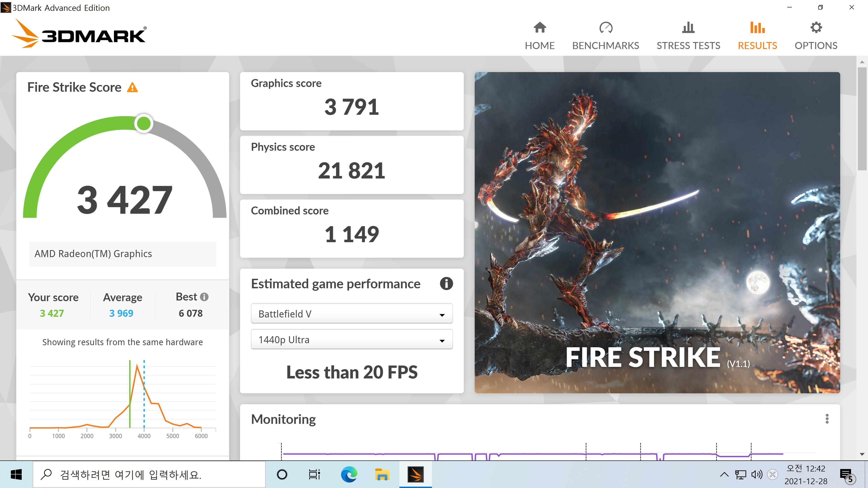
Task: Expand the 1440p Ultra resolution dropdown
Action: [351, 340]
